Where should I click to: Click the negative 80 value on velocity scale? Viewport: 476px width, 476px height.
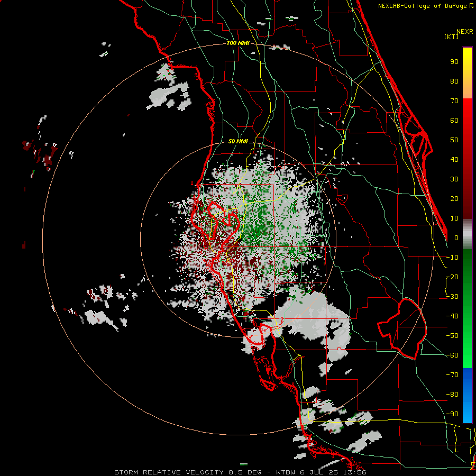tap(452, 395)
